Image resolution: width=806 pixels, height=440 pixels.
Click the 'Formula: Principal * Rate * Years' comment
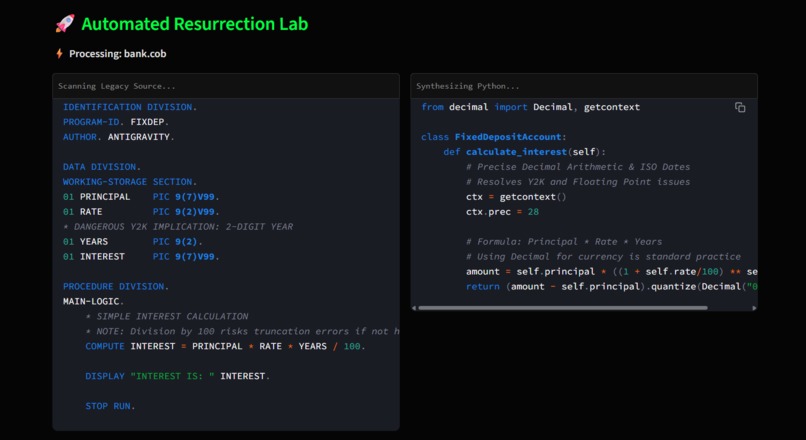tap(564, 241)
